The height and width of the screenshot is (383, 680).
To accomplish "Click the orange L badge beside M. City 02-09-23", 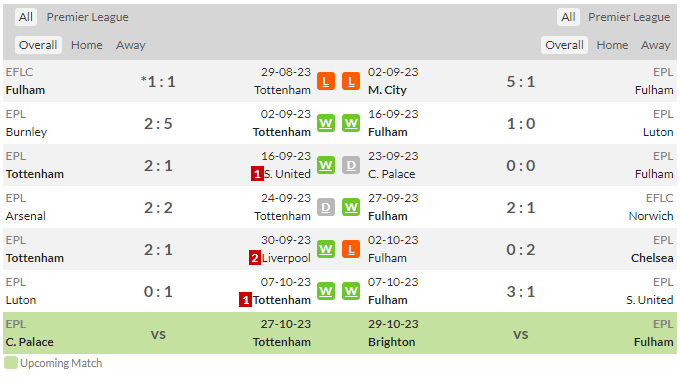I will click(x=351, y=81).
